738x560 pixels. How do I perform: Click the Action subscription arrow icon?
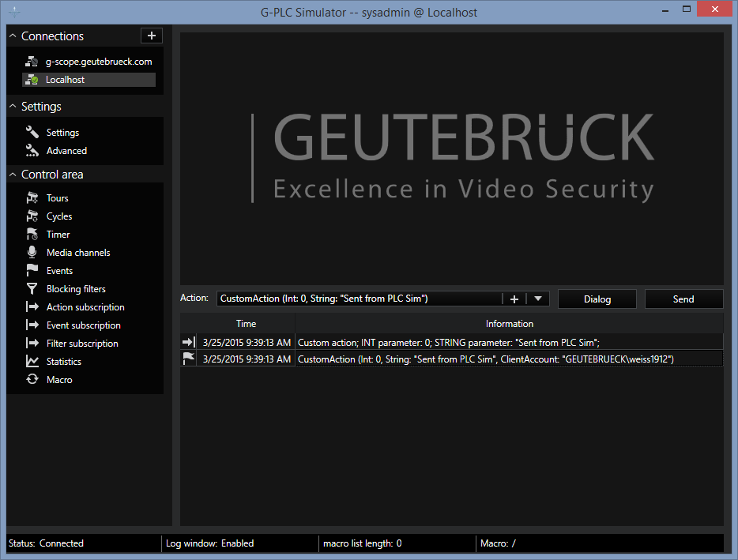click(32, 306)
